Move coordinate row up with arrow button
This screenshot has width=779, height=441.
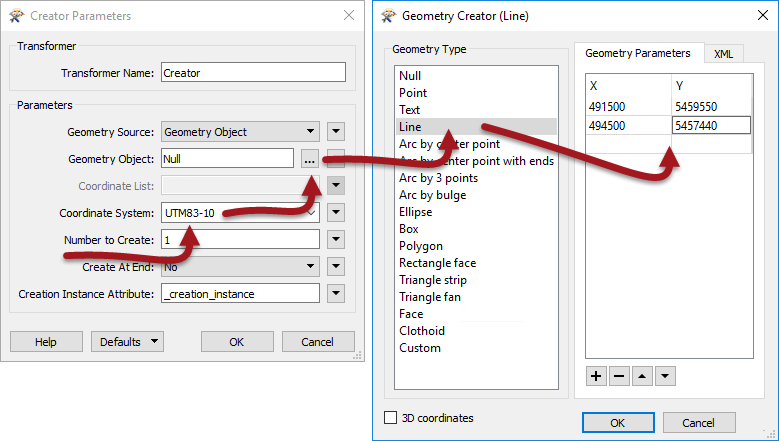pyautogui.click(x=642, y=376)
